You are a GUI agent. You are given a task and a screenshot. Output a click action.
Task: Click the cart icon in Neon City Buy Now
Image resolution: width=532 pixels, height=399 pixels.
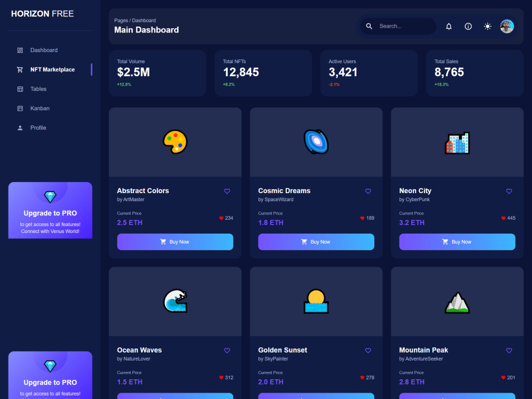click(x=445, y=242)
